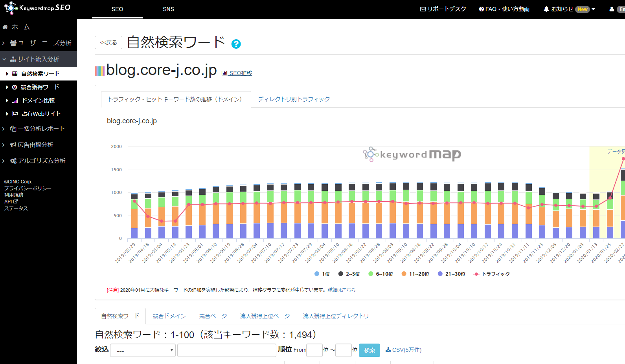Click the <<戻る back button
Viewport: 625px width, 364px height.
pyautogui.click(x=108, y=42)
